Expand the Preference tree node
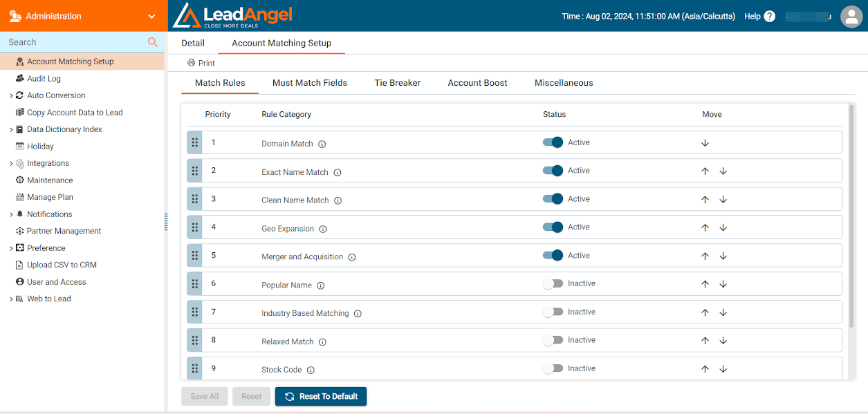Screen dimensions: 868x414 point(11,249)
